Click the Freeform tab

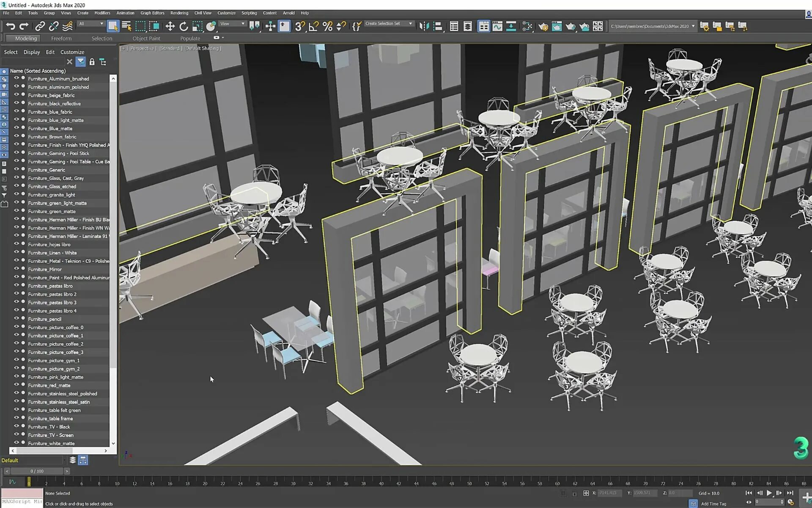click(61, 38)
